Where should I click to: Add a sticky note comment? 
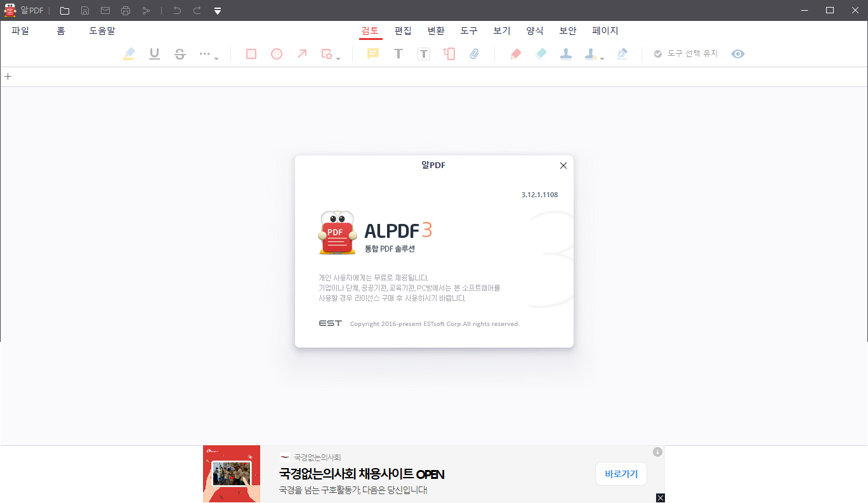[372, 53]
